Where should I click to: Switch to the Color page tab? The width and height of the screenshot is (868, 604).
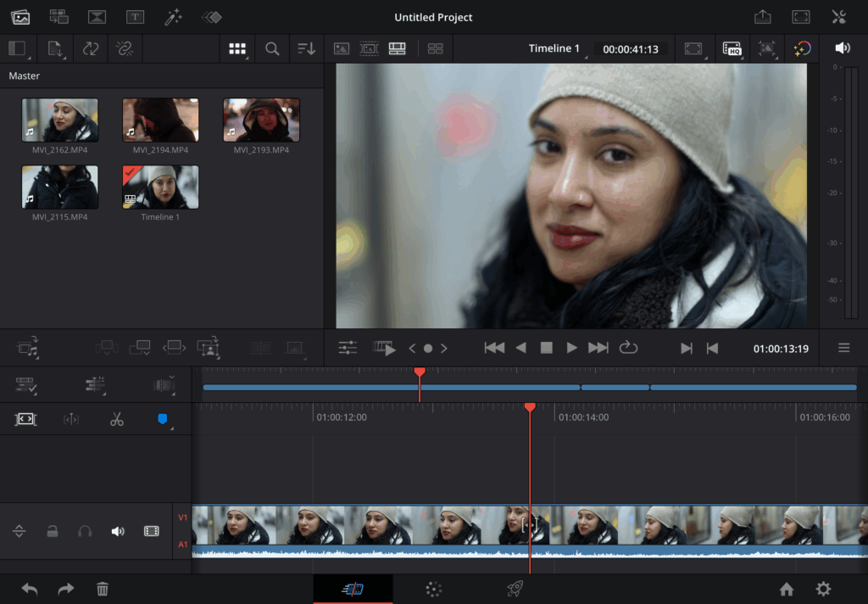434,589
